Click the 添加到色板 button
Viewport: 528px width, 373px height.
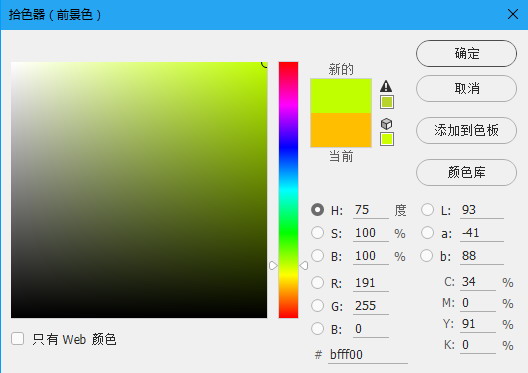pos(466,130)
